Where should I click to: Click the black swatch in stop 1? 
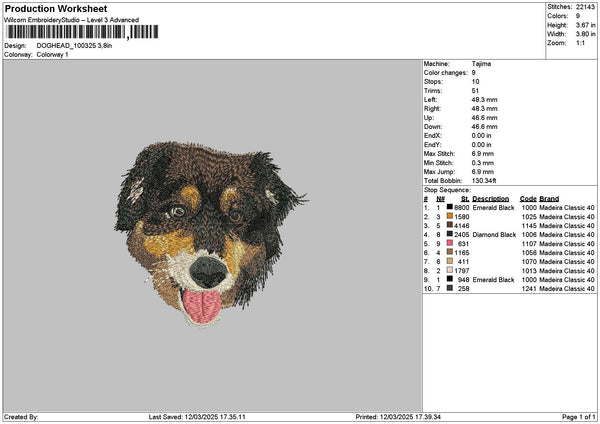click(450, 208)
